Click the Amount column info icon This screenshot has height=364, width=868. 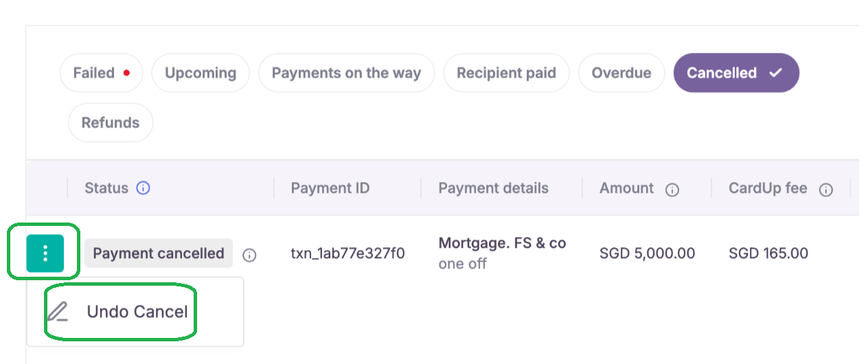(x=672, y=190)
